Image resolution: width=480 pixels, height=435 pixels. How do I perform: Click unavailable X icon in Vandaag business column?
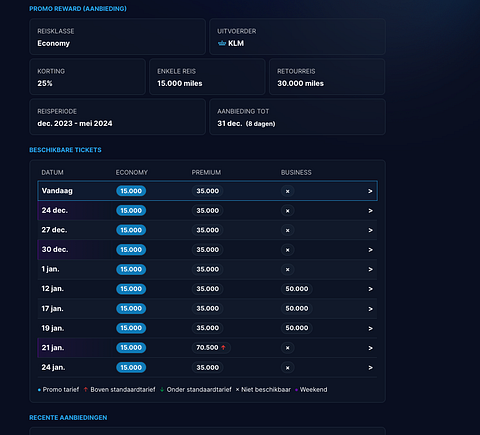(x=288, y=191)
